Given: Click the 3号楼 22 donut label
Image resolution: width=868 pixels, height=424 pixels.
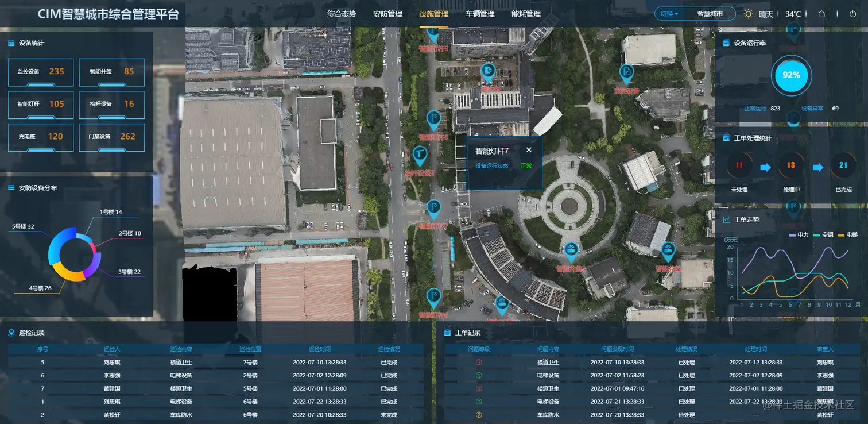Looking at the screenshot, I should [x=129, y=272].
